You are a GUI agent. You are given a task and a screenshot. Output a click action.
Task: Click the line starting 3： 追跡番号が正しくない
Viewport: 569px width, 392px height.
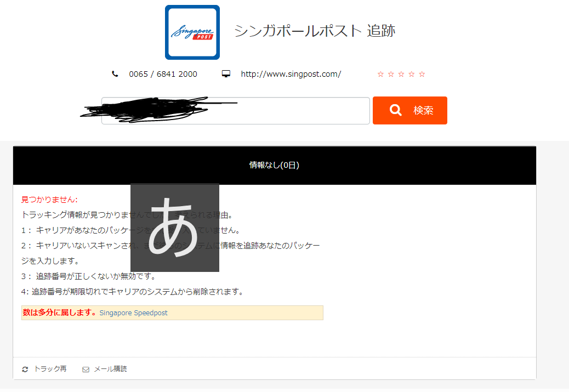89,276
